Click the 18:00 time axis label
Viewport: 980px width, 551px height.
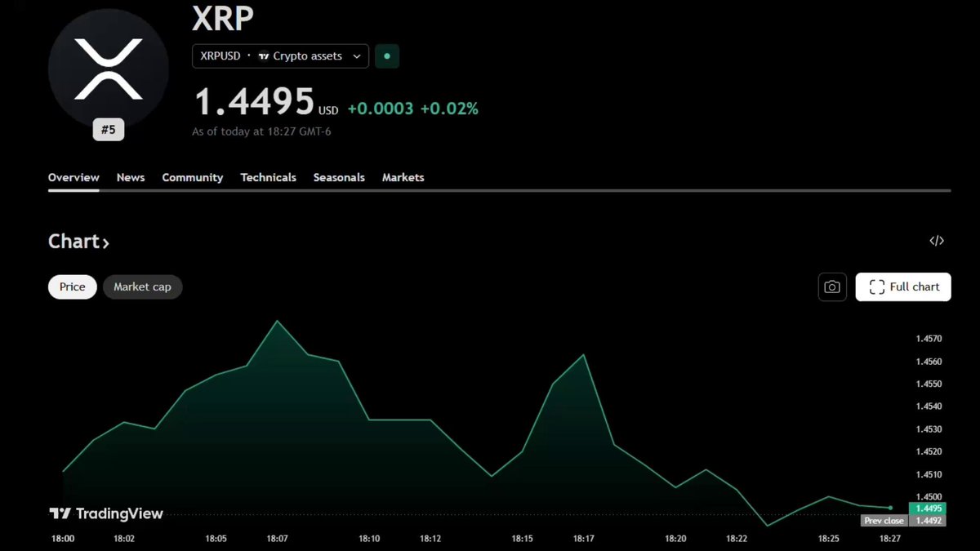pos(63,539)
